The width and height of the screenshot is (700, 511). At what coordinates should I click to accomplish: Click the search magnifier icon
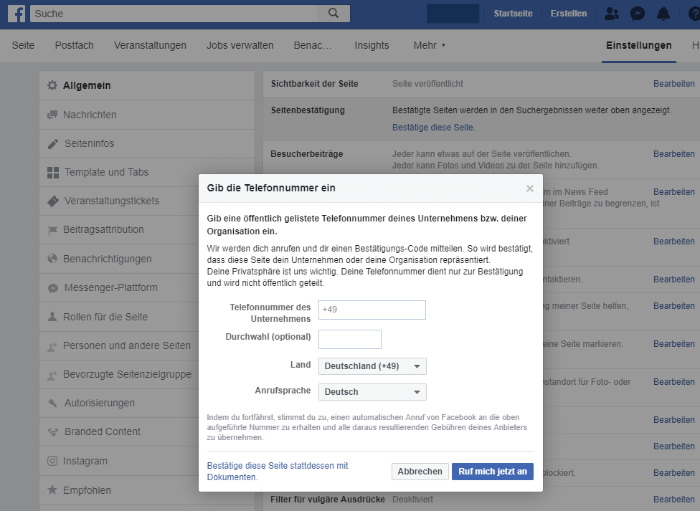333,13
